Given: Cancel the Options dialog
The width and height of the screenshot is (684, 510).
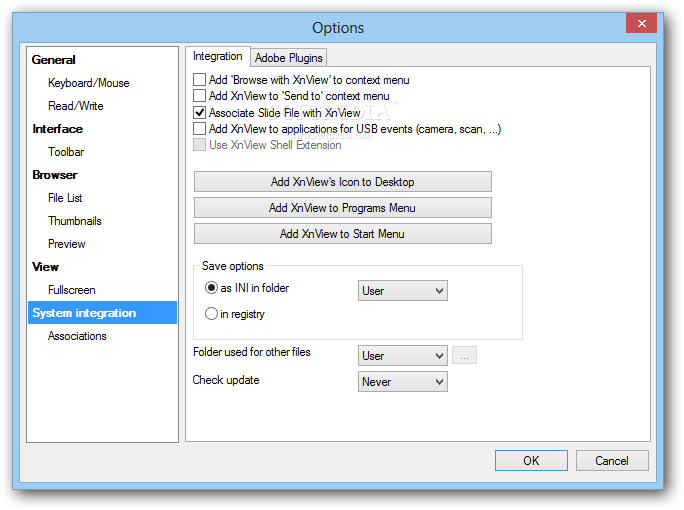Looking at the screenshot, I should tap(612, 461).
